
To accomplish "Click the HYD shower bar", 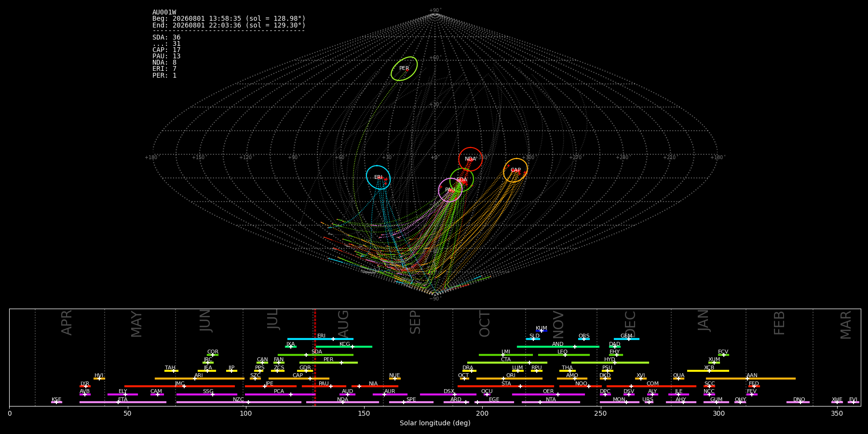I will coord(610,363).
